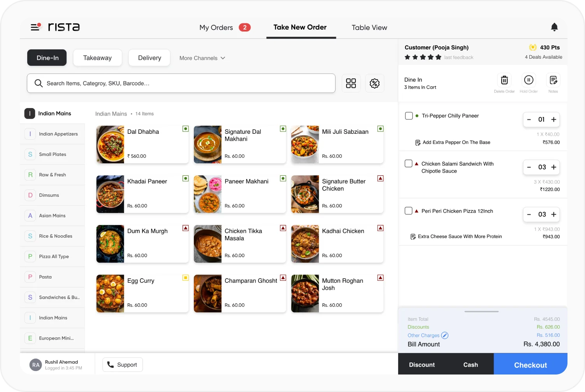The width and height of the screenshot is (585, 392).
Task: Open notifications via the bell icon
Action: [x=554, y=27]
